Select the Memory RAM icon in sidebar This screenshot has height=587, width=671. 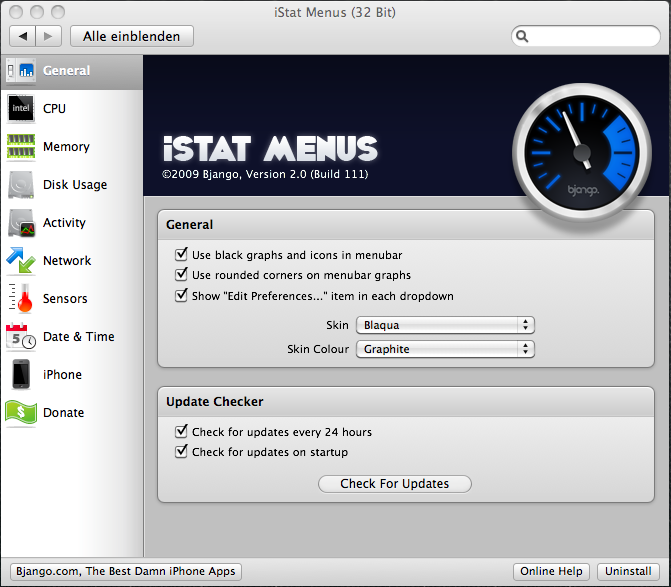coord(21,146)
